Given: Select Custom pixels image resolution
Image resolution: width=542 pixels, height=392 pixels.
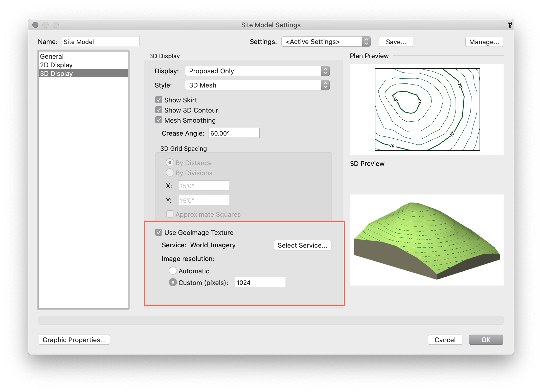Looking at the screenshot, I should tap(173, 282).
